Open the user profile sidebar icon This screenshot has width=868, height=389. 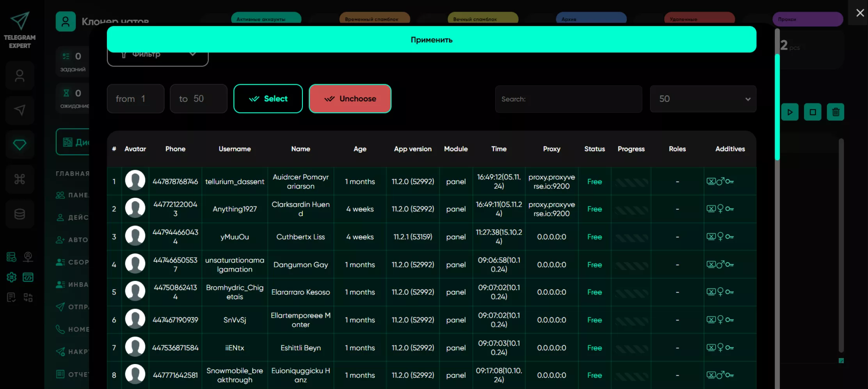point(20,76)
